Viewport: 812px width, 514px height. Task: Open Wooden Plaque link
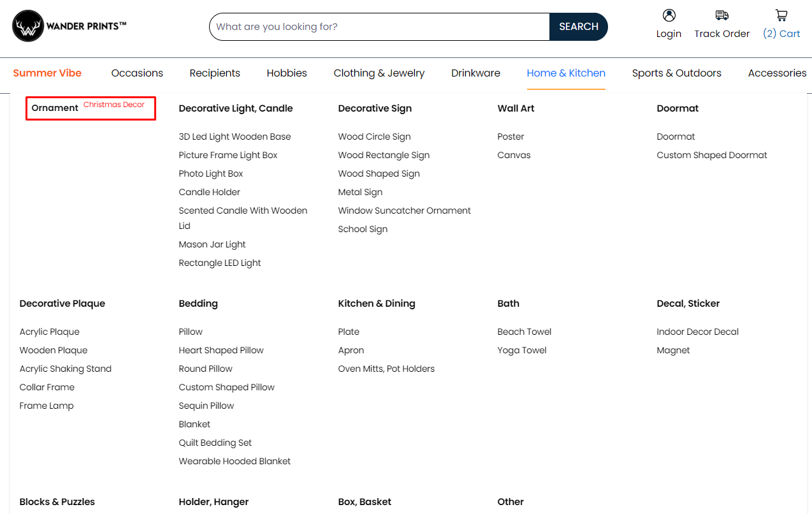(54, 350)
